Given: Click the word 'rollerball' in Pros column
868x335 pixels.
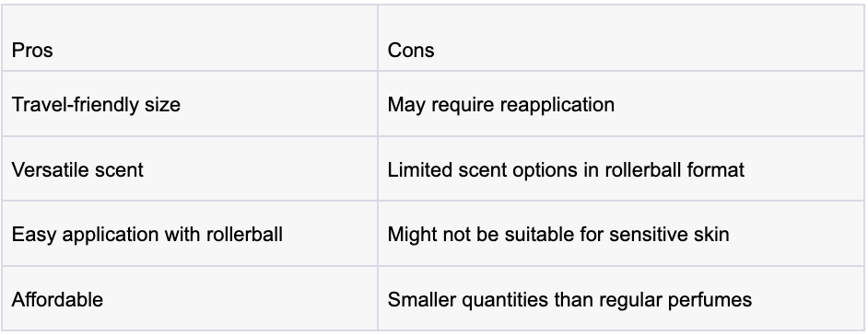Looking at the screenshot, I should pos(244,235).
